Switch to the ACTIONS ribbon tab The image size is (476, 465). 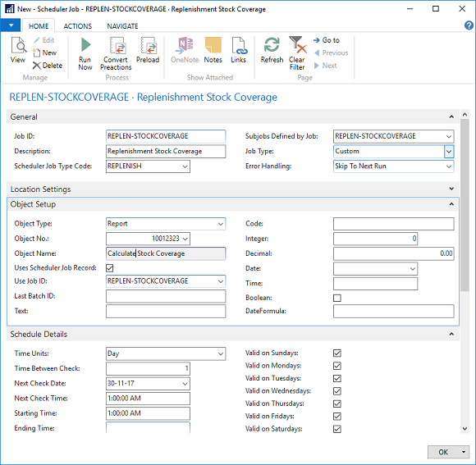click(78, 26)
